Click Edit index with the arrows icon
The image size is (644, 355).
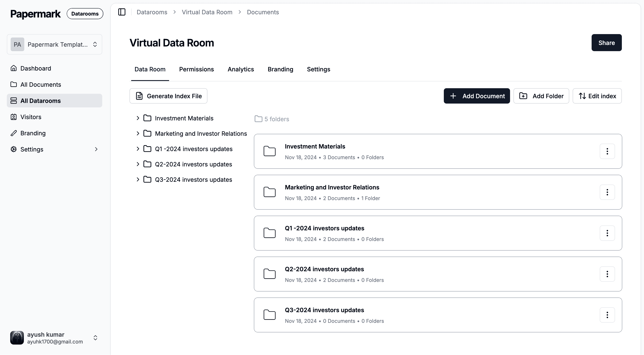[x=597, y=96]
